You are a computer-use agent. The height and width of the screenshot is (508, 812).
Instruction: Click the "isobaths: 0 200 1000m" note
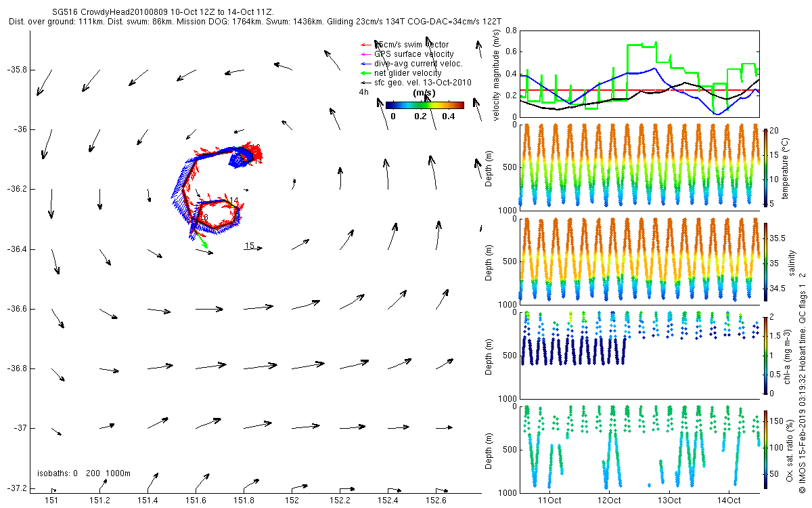[84, 473]
